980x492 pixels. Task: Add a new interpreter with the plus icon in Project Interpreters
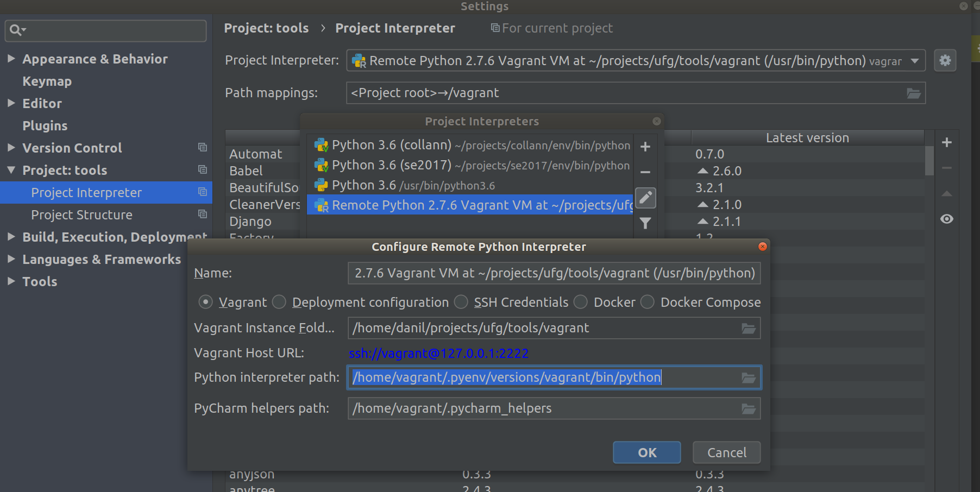[645, 147]
